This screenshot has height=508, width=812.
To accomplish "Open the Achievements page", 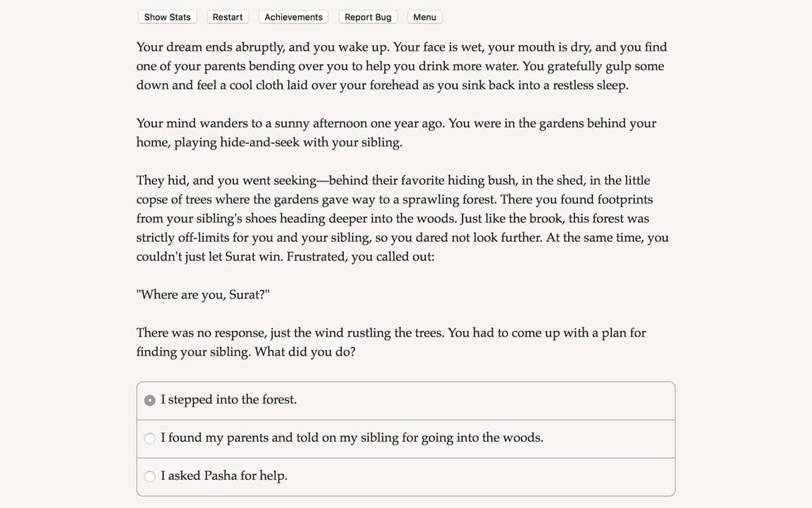I will [293, 17].
